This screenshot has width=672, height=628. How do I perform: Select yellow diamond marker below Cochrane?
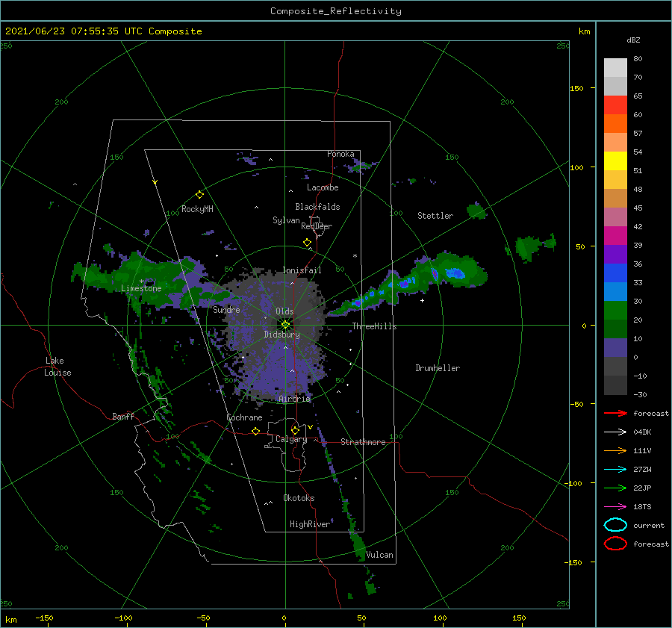[x=256, y=431]
